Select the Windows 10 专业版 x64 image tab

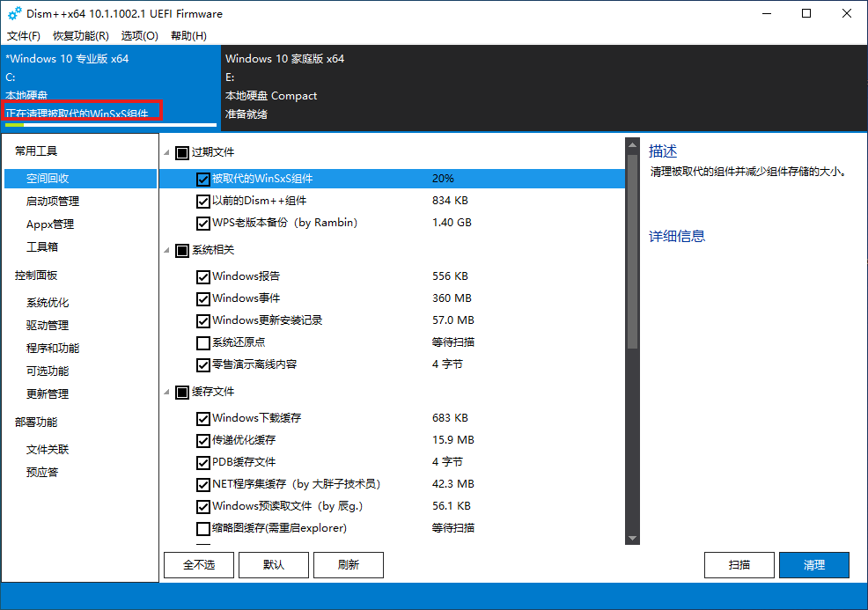click(x=111, y=88)
